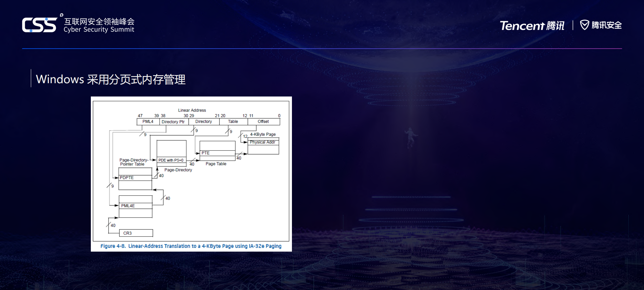The width and height of the screenshot is (644, 290).
Task: Click the CSS summit logo
Action: [40, 25]
